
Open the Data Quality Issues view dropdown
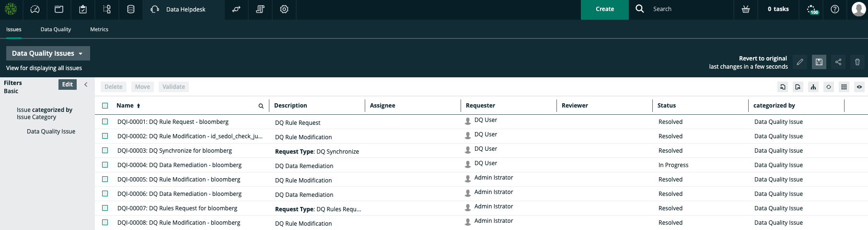[x=48, y=53]
